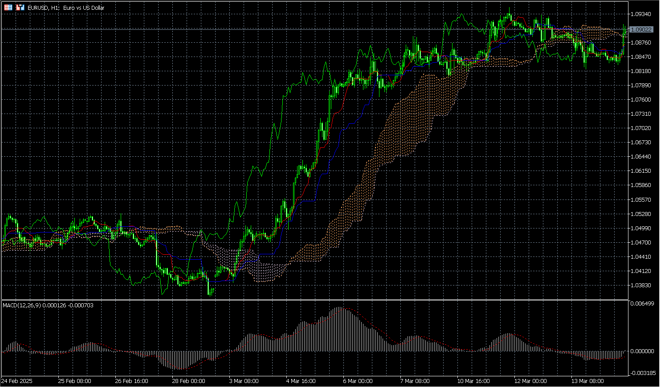Click the '28 Feb 00:00' time axis label
The image size is (660, 387).
click(189, 381)
